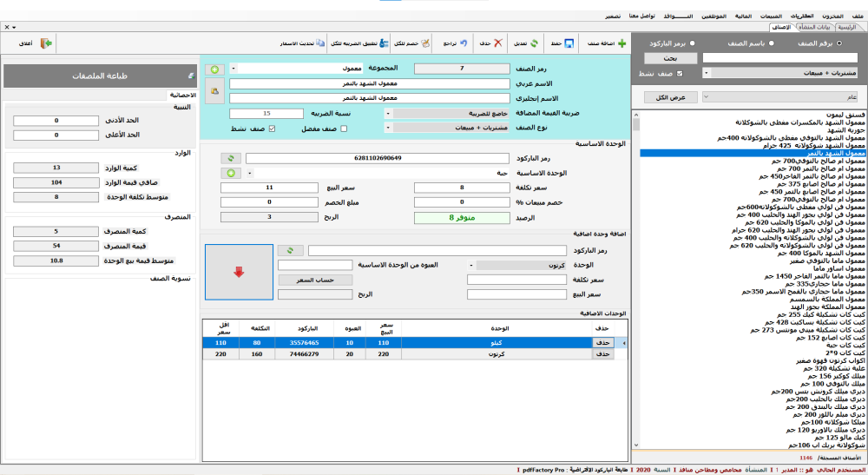868x475 pixels.
Task: Click the تعديل (edit) toolbar icon
Action: [534, 43]
